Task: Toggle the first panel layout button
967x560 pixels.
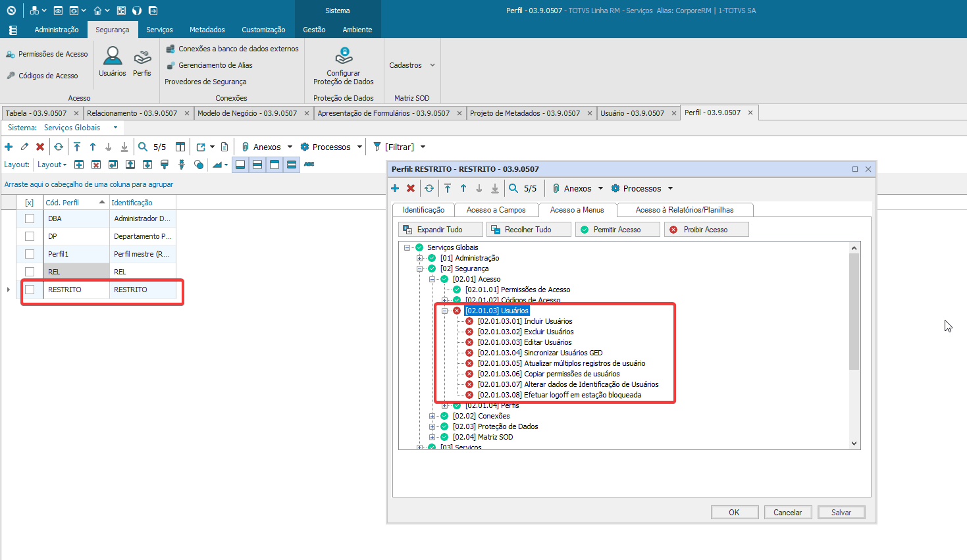Action: 241,165
